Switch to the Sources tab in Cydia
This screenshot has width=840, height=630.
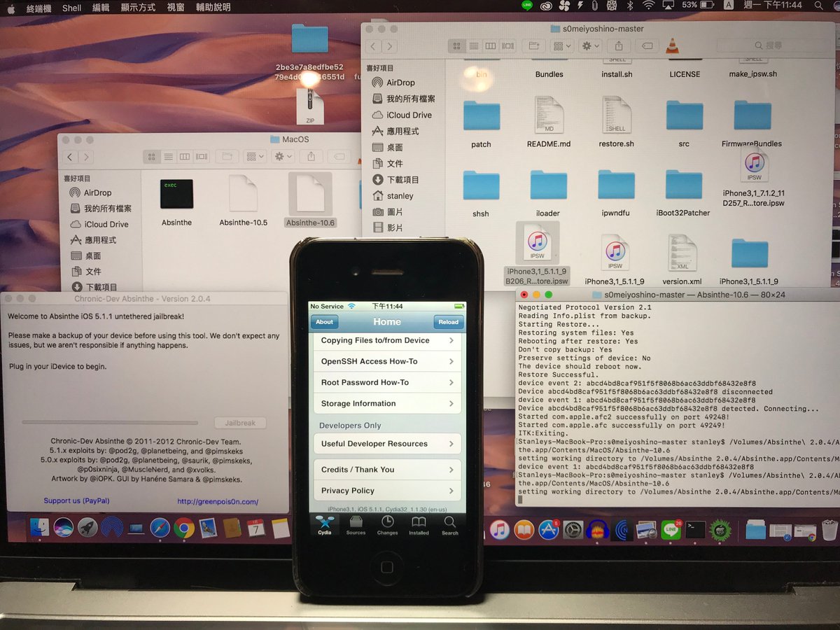[356, 525]
